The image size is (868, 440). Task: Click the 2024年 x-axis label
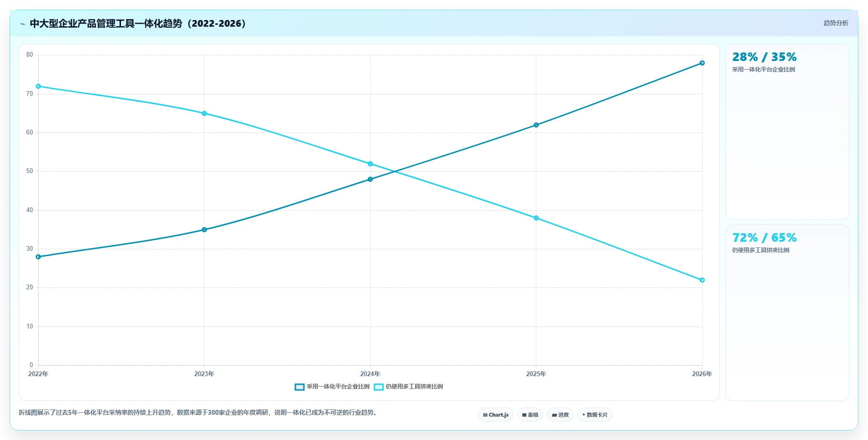tap(370, 374)
